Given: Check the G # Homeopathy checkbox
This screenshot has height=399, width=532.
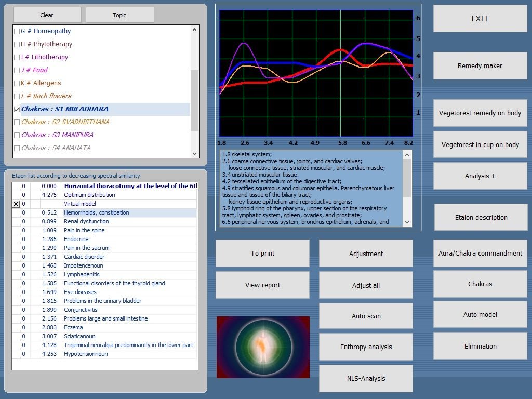Looking at the screenshot, I should [17, 31].
